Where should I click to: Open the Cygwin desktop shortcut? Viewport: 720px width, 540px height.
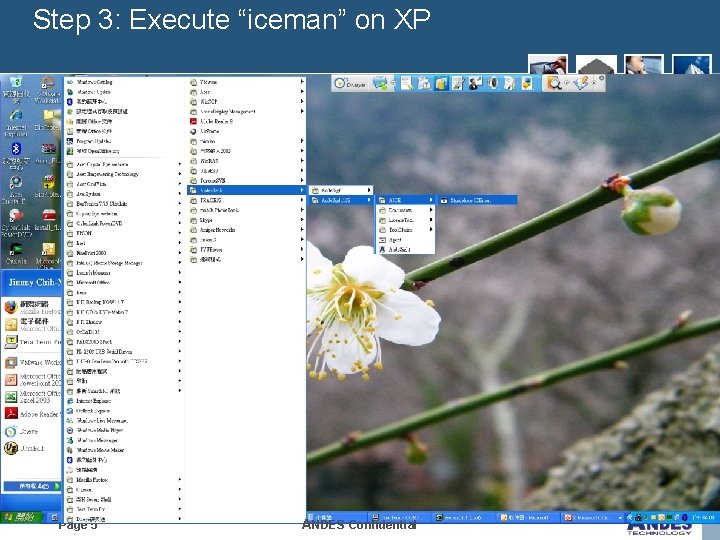pyautogui.click(x=16, y=253)
